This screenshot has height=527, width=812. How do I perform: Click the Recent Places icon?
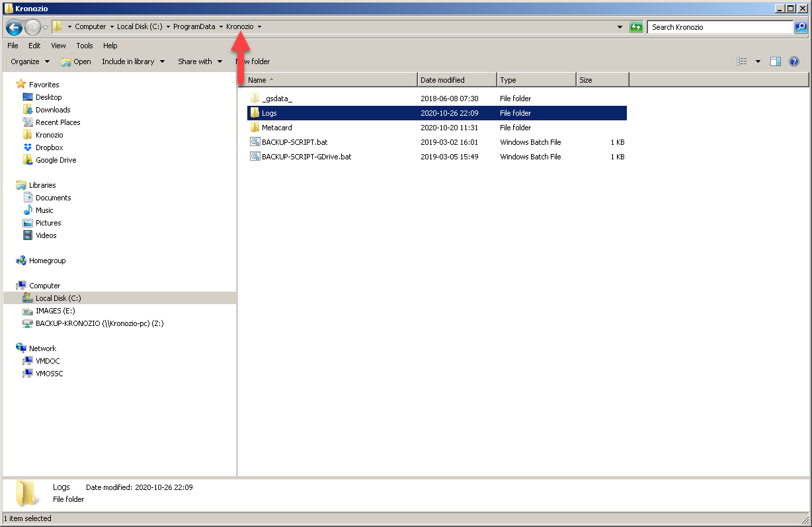pos(28,122)
